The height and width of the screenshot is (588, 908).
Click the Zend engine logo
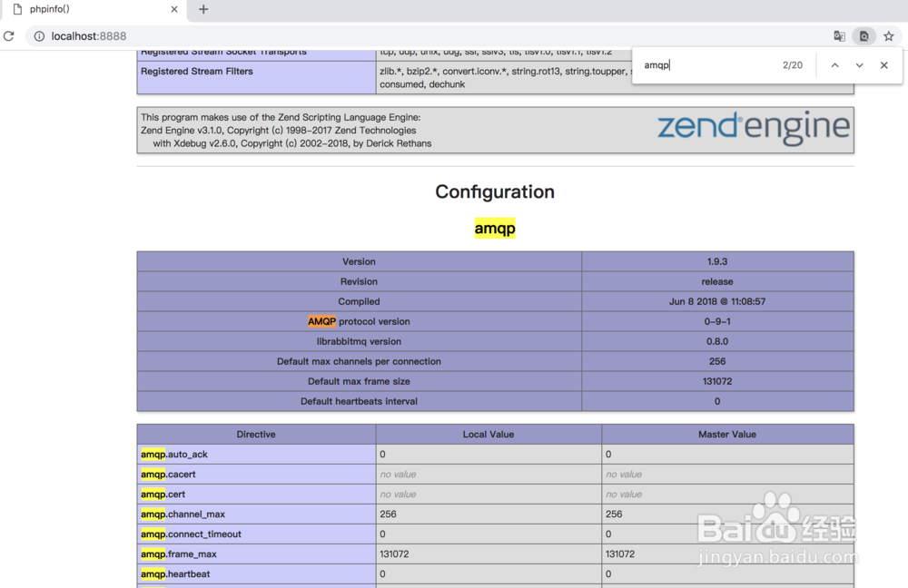[754, 127]
